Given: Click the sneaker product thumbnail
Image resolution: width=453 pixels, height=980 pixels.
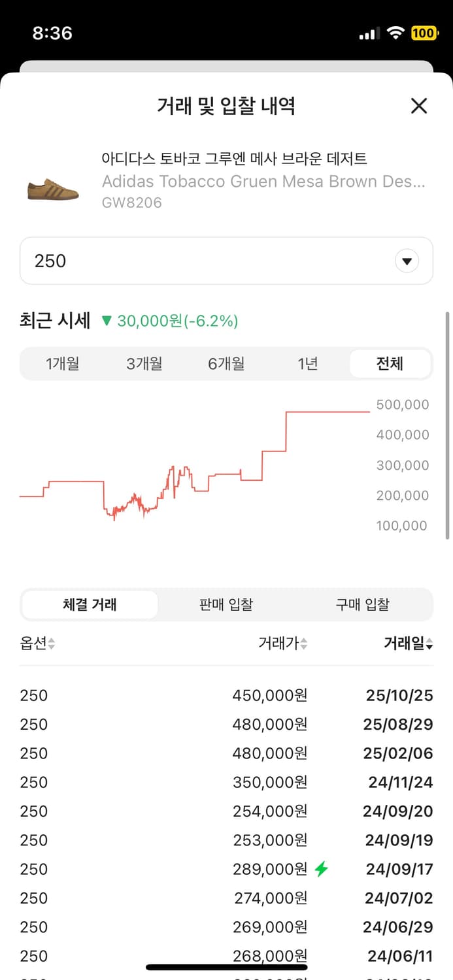Looking at the screenshot, I should (52, 188).
